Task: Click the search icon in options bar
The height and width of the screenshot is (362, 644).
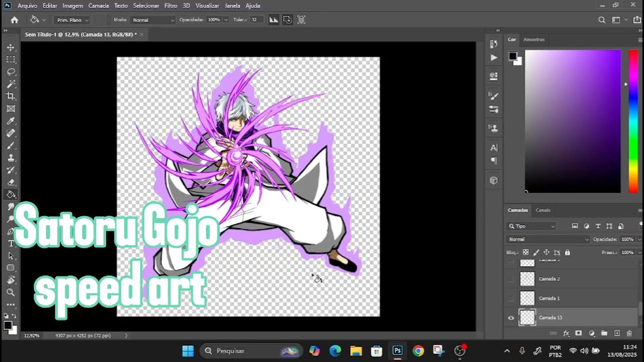Action: tap(602, 20)
